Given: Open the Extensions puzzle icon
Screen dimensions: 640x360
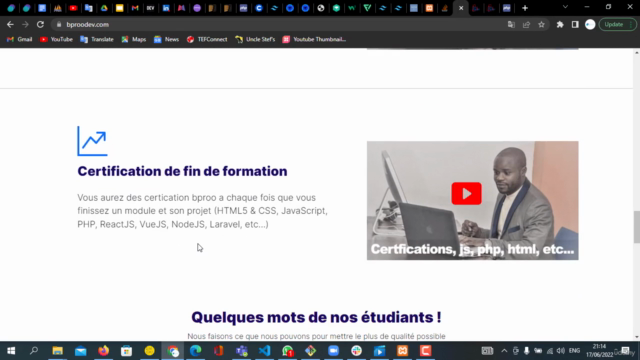Looking at the screenshot, I should click(x=560, y=24).
